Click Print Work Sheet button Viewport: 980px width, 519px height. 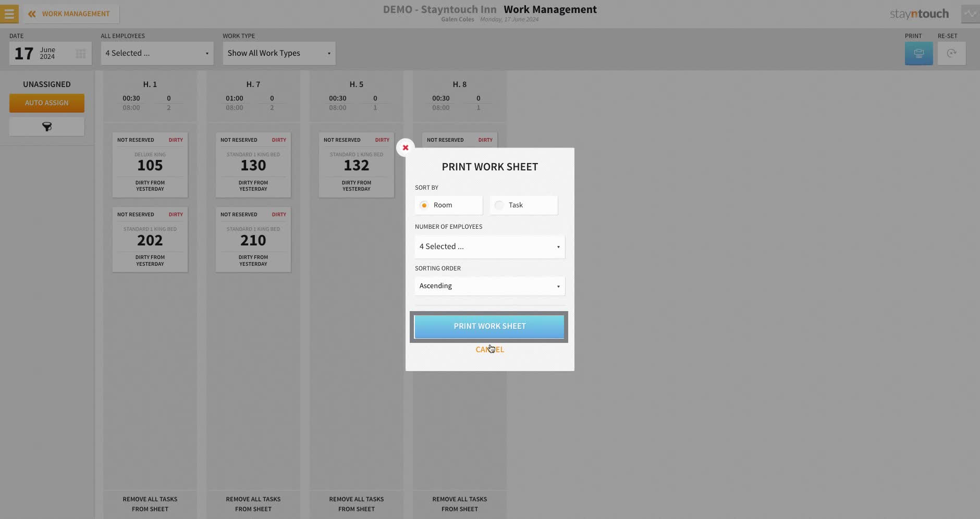489,326
